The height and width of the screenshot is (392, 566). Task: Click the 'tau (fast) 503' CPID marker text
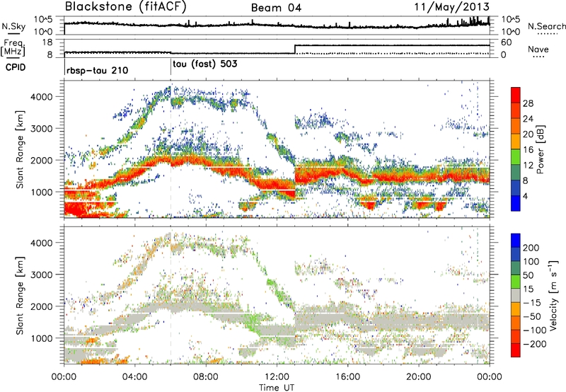(x=205, y=64)
